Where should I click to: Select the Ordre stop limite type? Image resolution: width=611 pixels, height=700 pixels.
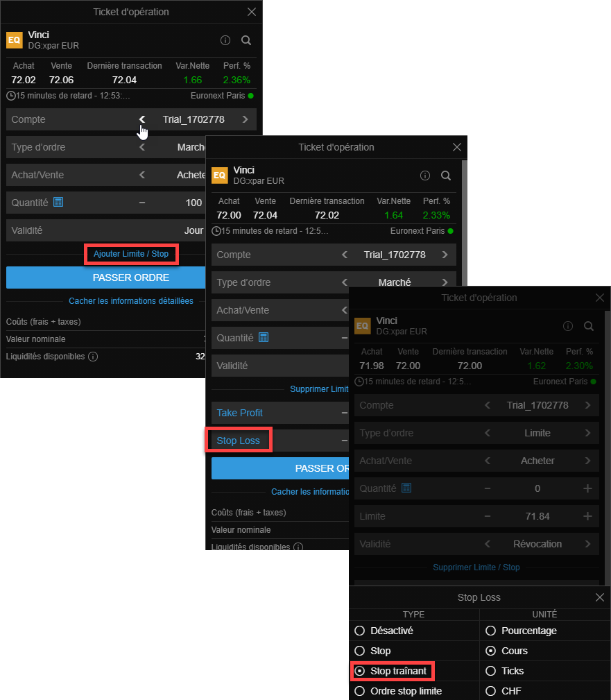pos(359,691)
